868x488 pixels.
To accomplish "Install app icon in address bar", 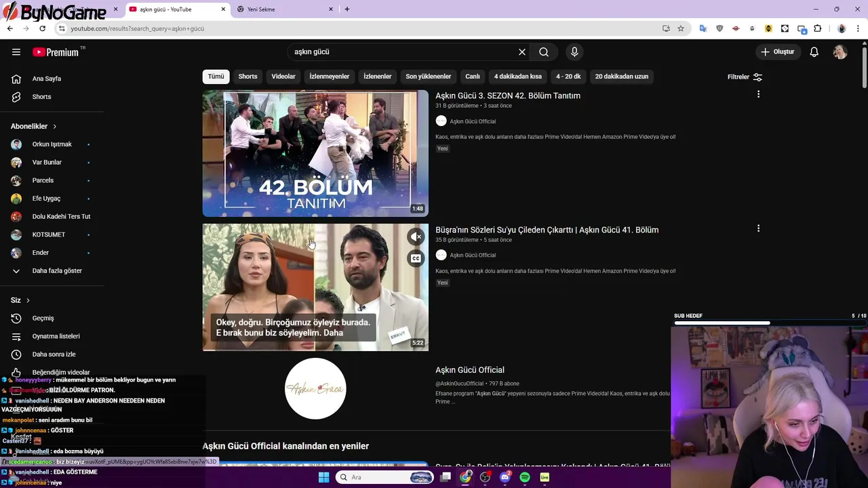I will (666, 28).
